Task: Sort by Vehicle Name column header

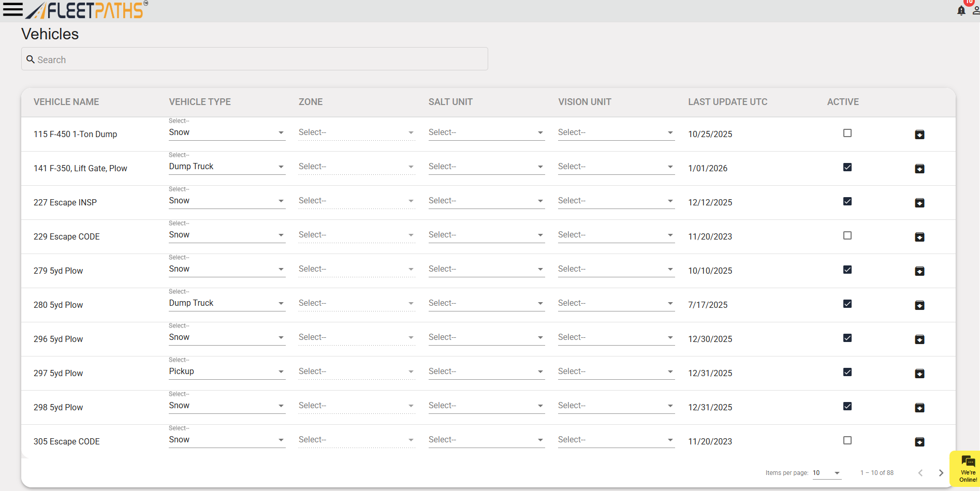Action: (66, 102)
